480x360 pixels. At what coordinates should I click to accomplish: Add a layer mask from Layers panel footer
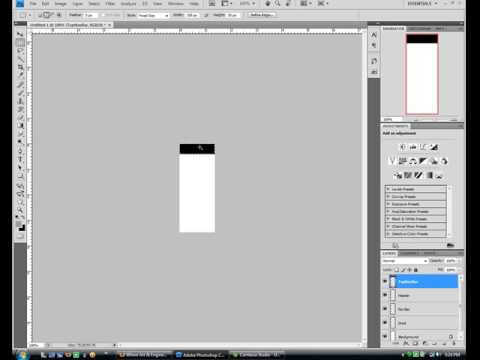416,343
